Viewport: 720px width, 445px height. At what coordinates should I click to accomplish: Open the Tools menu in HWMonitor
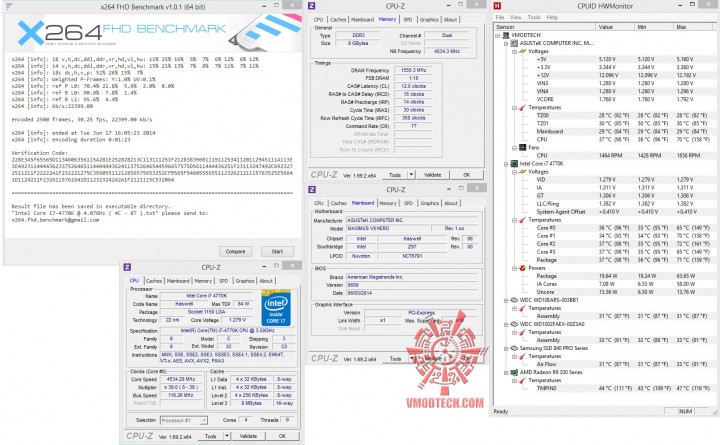pyautogui.click(x=534, y=17)
